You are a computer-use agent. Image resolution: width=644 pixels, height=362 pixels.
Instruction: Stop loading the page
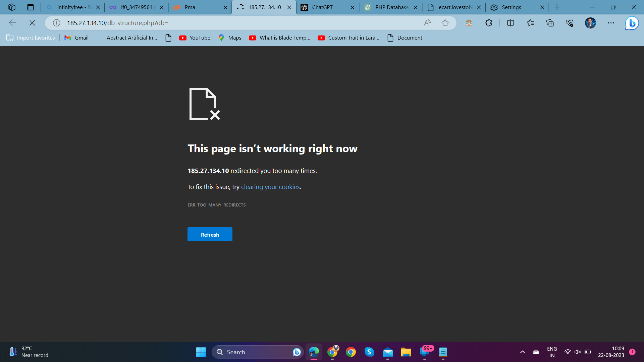coord(32,23)
